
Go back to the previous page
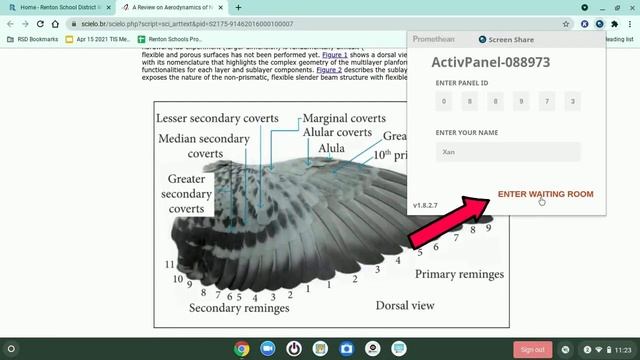click(x=10, y=24)
